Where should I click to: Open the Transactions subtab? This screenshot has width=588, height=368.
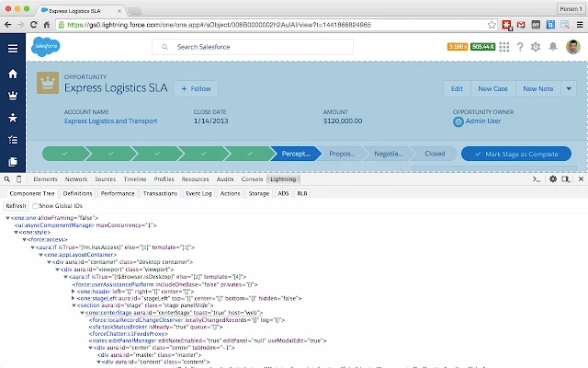pos(160,193)
